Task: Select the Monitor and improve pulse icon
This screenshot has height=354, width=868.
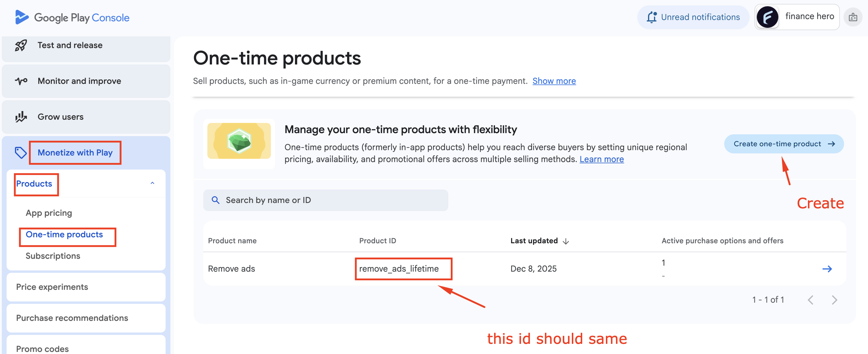Action: coord(21,81)
